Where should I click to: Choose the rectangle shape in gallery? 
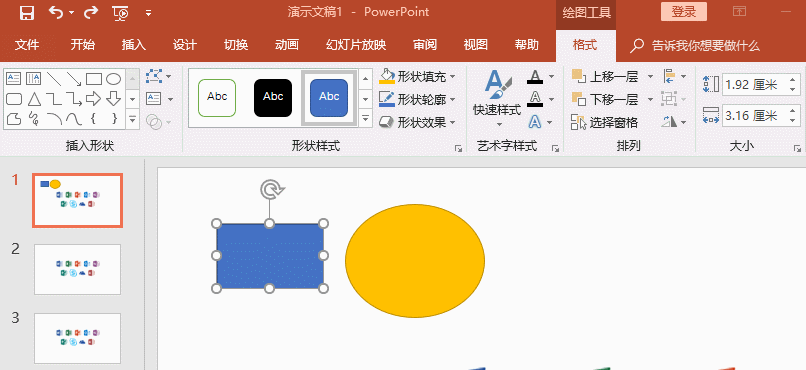click(94, 79)
